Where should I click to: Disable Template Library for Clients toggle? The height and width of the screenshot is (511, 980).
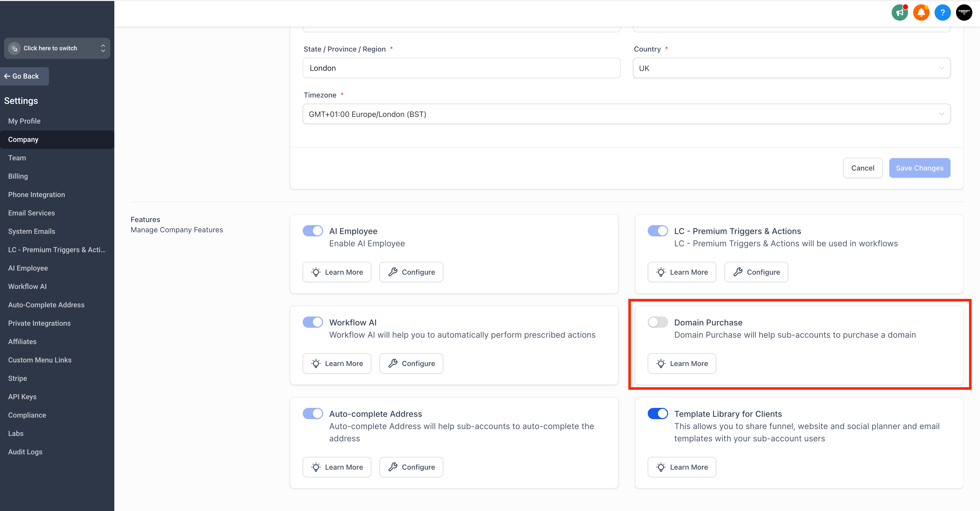pyautogui.click(x=657, y=413)
